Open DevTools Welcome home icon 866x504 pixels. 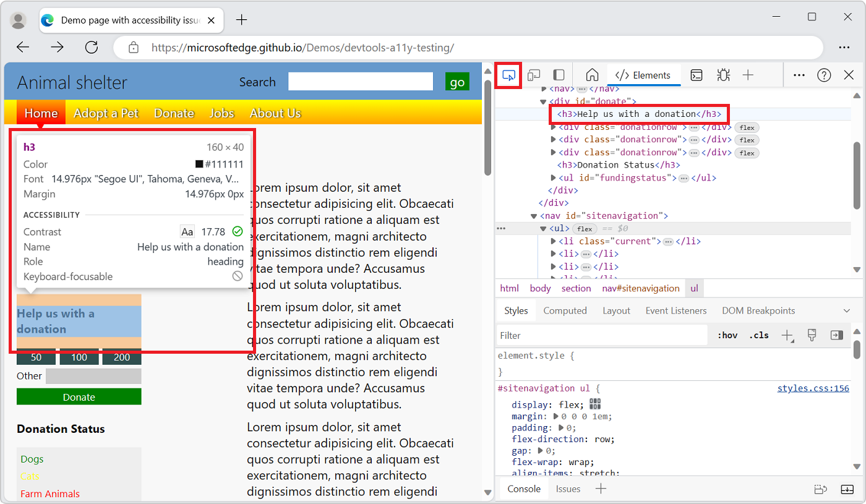(x=592, y=75)
